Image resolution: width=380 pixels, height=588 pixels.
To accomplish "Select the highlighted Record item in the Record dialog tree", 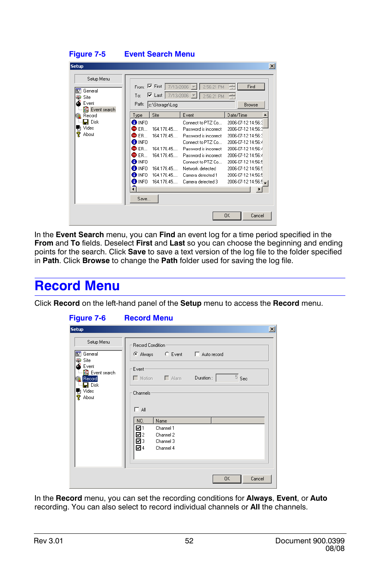I will pyautogui.click(x=90, y=379).
